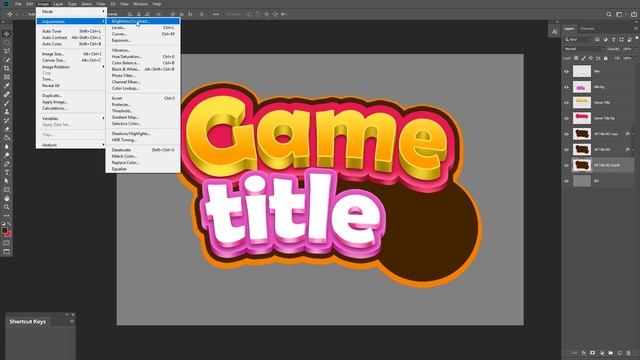640x360 pixels.
Task: Select the Rectangular Marquee tool
Action: tap(7, 42)
